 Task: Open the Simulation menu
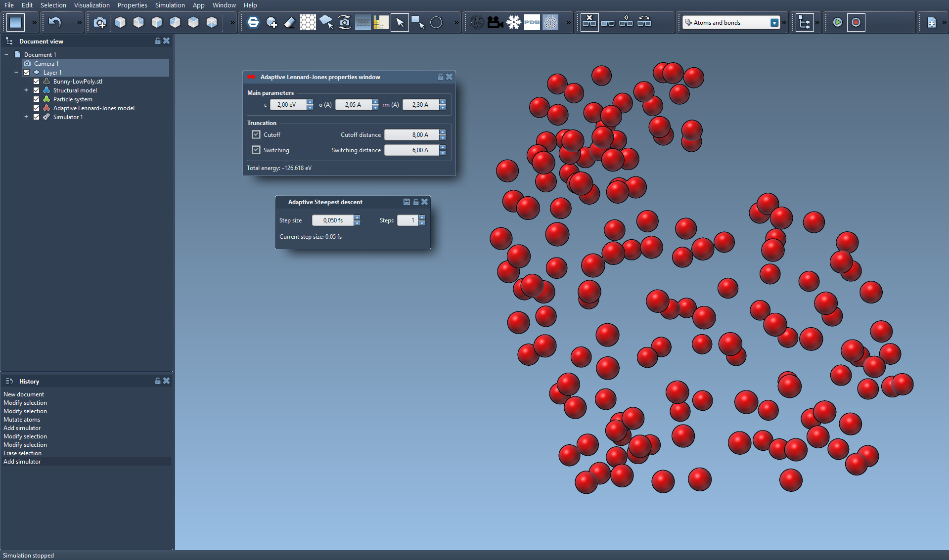(x=170, y=5)
